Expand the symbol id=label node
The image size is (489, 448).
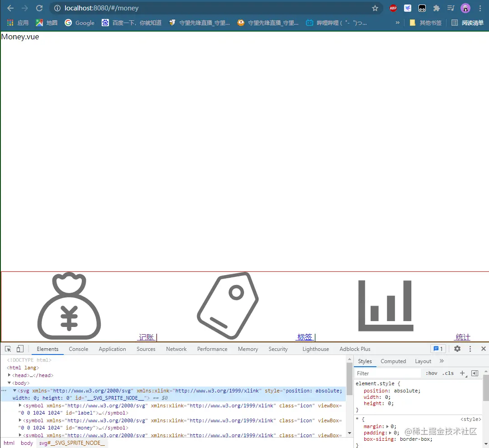pyautogui.click(x=20, y=405)
